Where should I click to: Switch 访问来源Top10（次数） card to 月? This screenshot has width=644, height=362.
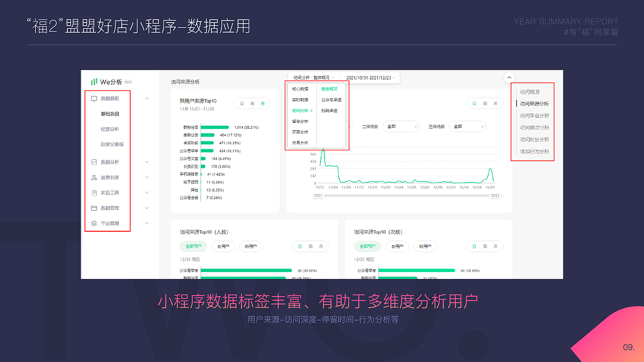(495, 246)
